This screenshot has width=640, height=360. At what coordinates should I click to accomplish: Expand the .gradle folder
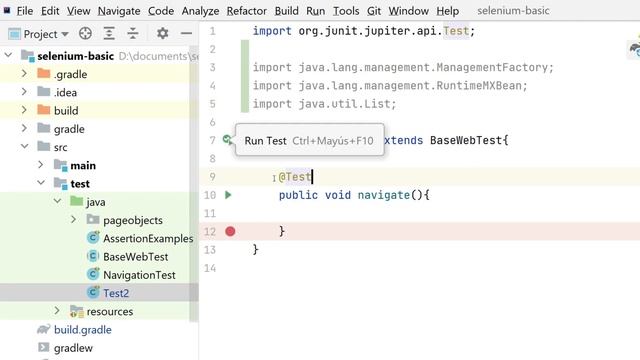[24, 73]
